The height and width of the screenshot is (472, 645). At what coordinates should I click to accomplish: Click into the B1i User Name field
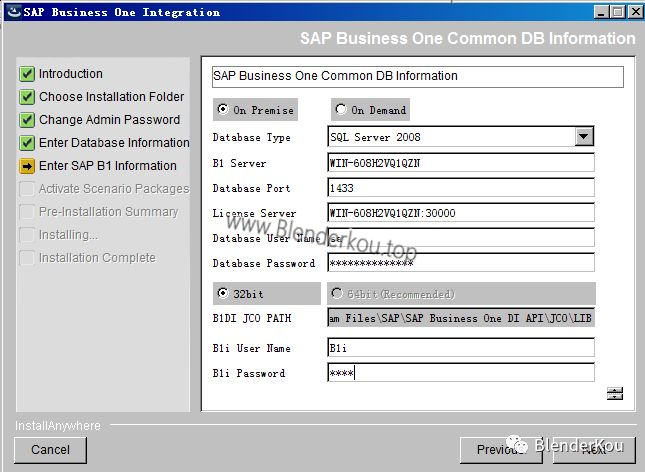(461, 348)
